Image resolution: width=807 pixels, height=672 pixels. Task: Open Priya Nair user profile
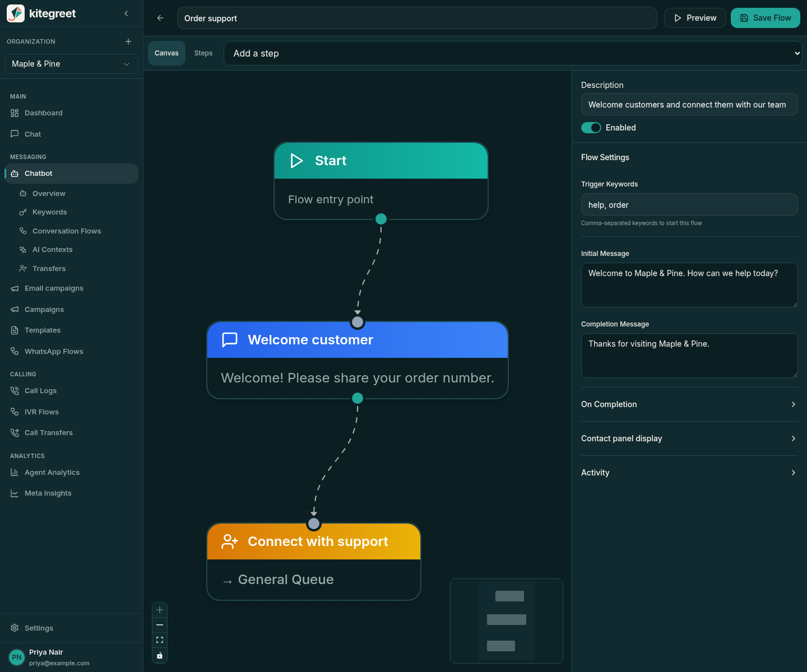point(71,657)
